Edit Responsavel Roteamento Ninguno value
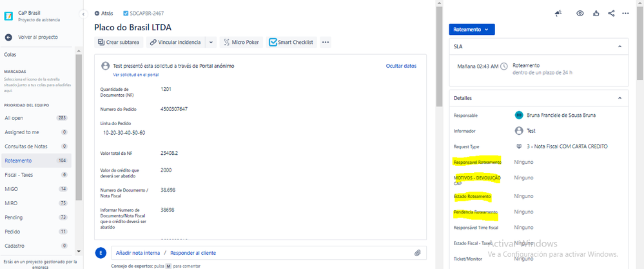Viewport: 644px width, 269px height. point(523,162)
